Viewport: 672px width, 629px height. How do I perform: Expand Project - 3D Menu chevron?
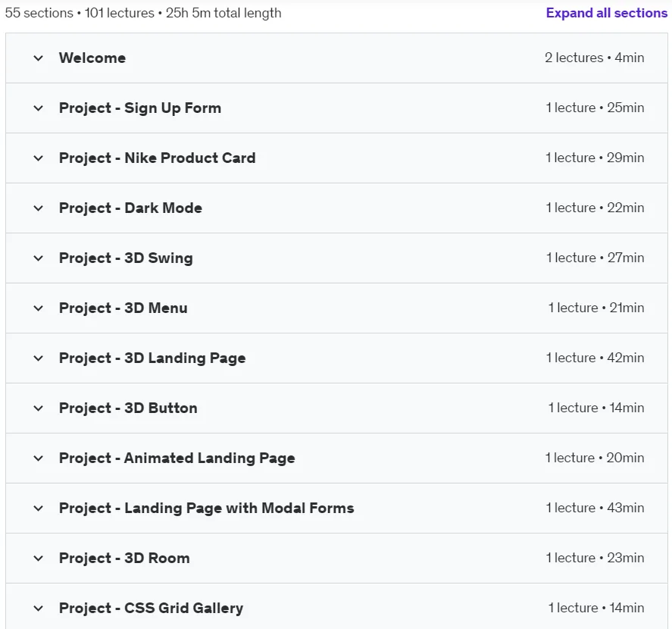pyautogui.click(x=38, y=308)
